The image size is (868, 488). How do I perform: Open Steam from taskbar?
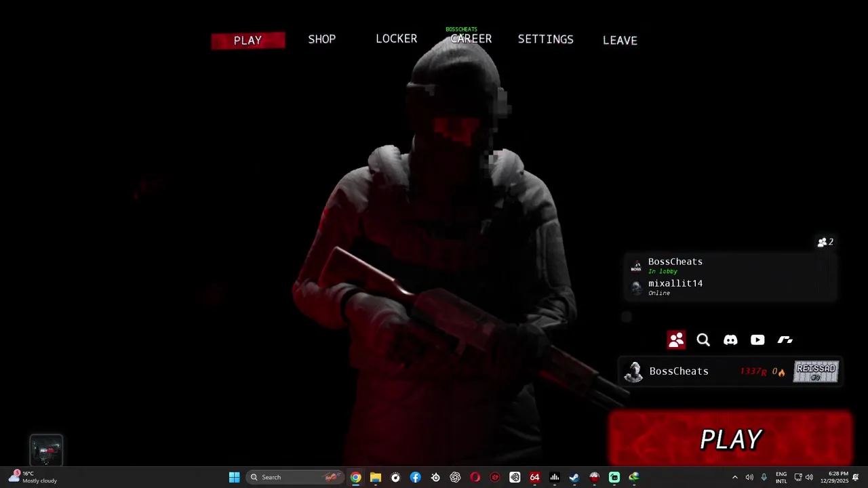pos(574,477)
